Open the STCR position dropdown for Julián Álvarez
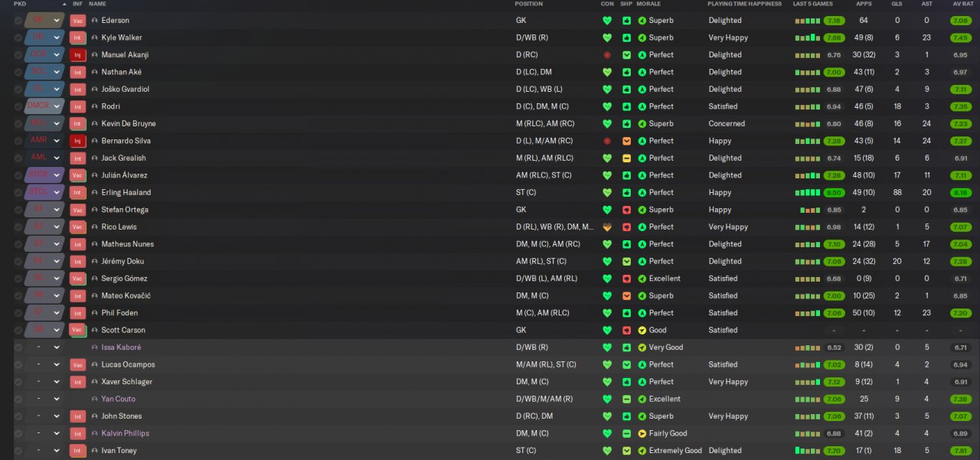980x460 pixels. click(x=44, y=175)
